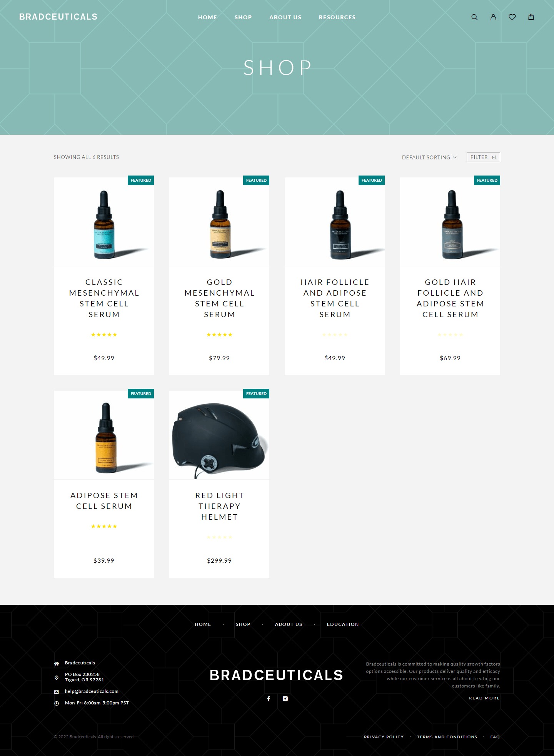Screen dimensions: 554x756
Task: Open the search icon in header
Action: coord(474,17)
